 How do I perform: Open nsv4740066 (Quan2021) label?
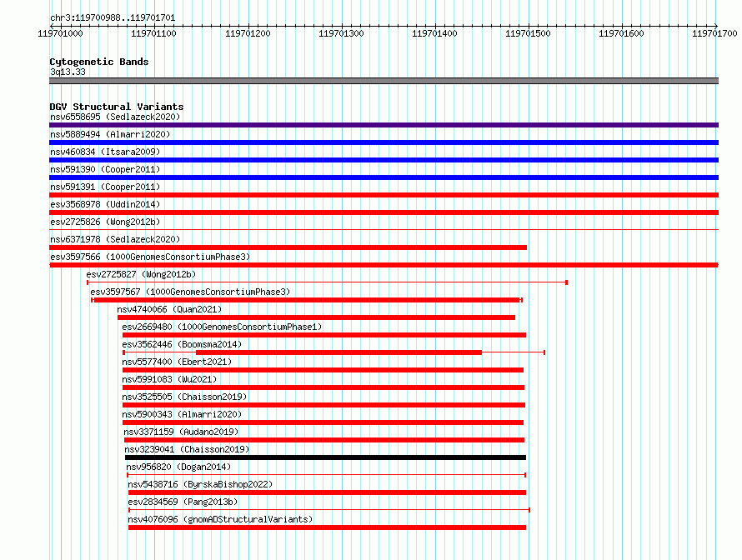(169, 309)
